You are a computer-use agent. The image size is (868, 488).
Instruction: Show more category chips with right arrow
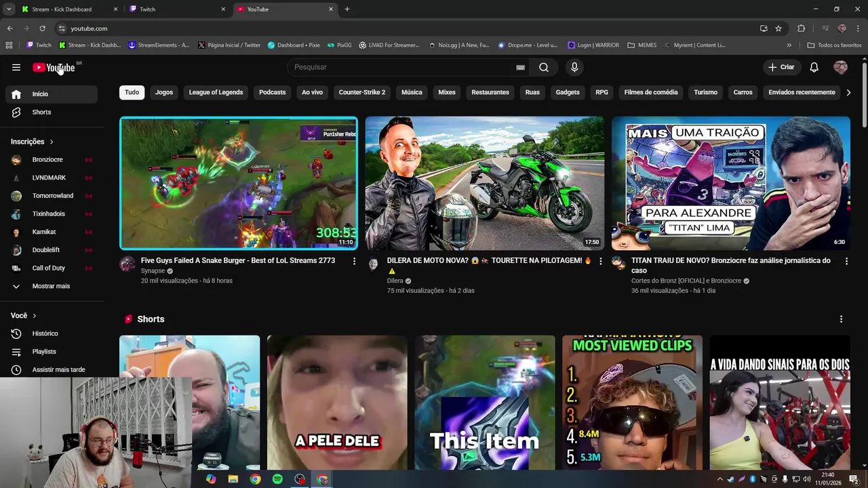click(848, 92)
